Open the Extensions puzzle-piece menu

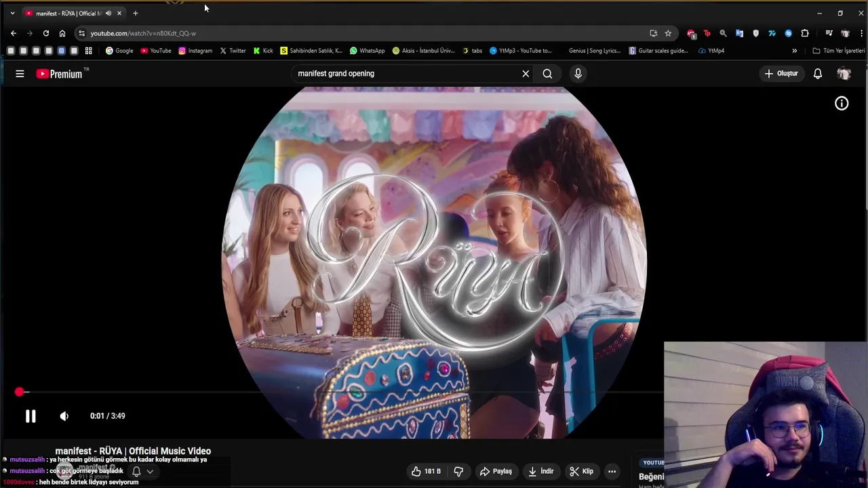805,33
